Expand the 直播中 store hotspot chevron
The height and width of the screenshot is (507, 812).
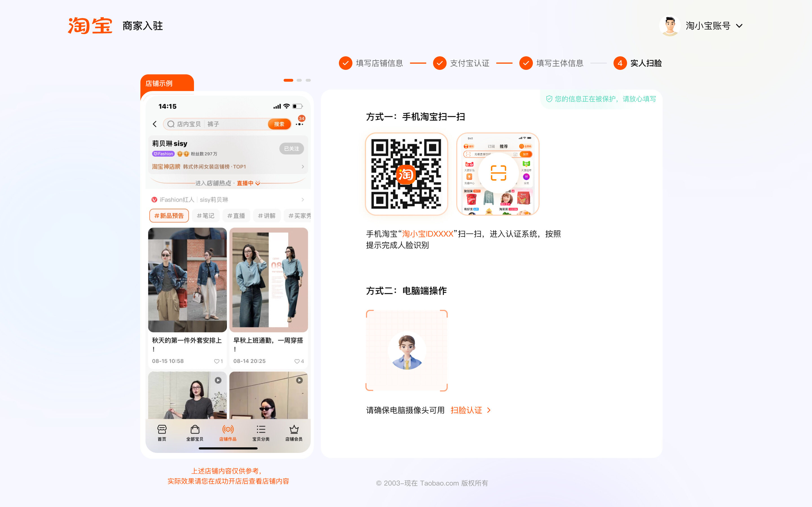[x=258, y=183]
